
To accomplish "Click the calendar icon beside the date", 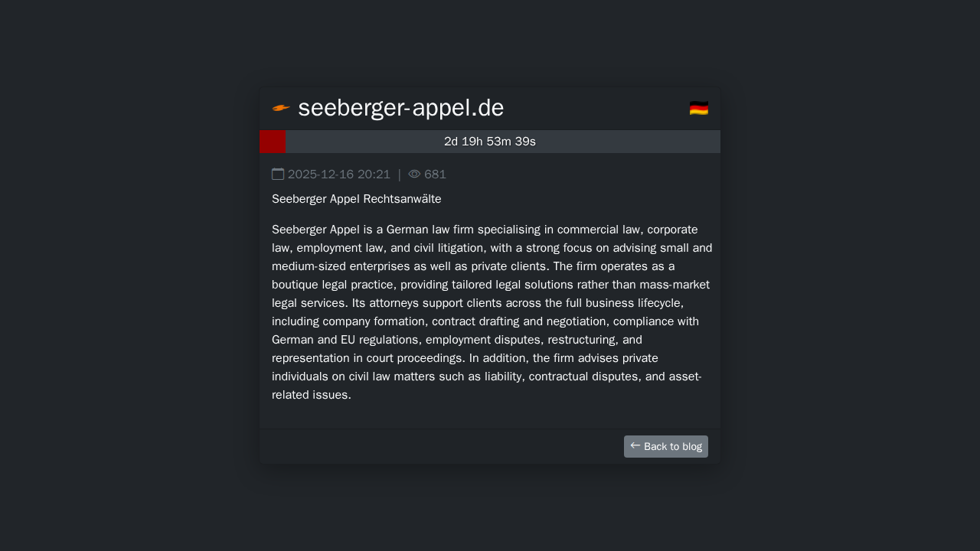I will click(x=278, y=174).
